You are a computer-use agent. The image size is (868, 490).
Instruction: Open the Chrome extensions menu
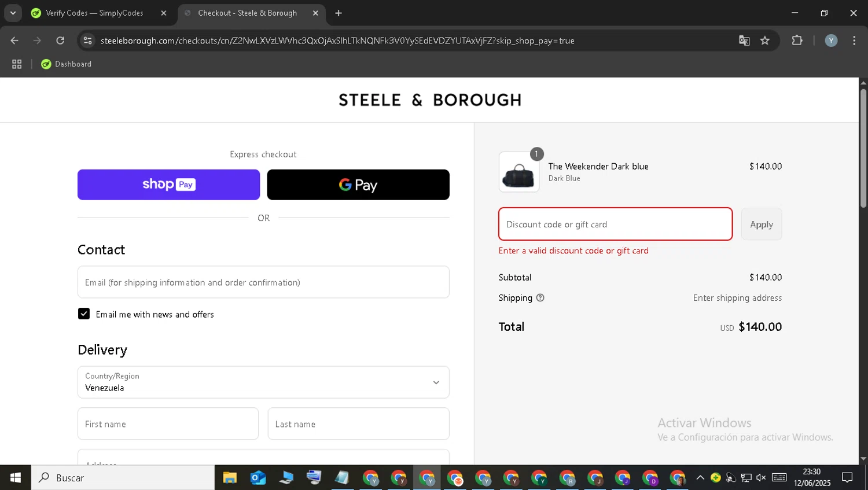pyautogui.click(x=797, y=40)
